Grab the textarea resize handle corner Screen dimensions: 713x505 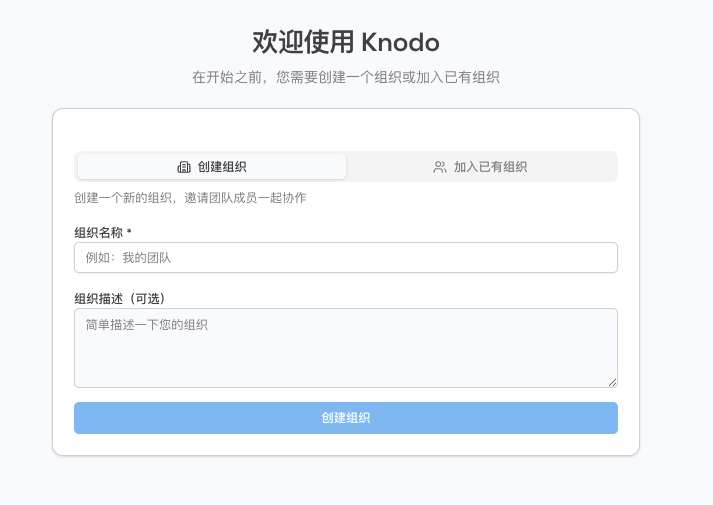(612, 381)
